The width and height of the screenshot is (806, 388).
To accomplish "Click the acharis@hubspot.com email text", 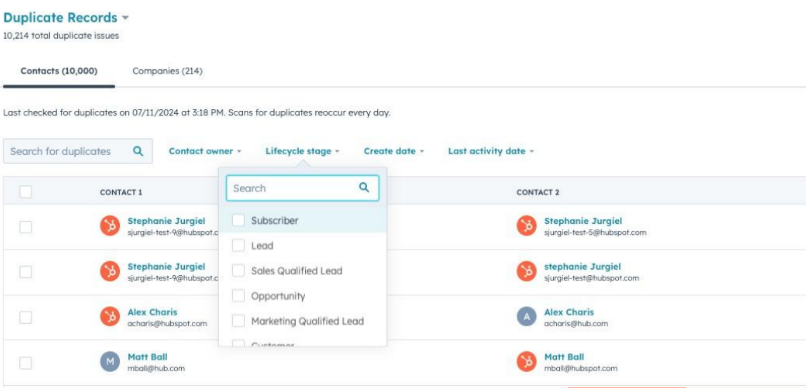I will (167, 324).
